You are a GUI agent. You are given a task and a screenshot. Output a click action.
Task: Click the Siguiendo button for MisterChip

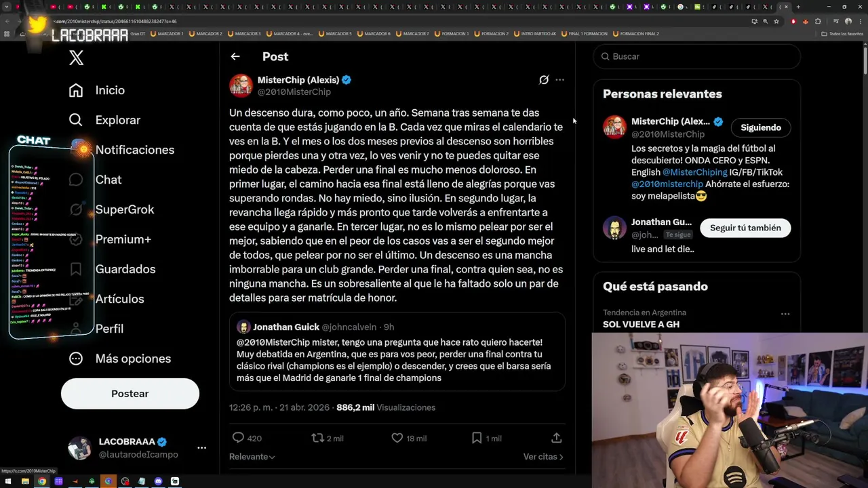pyautogui.click(x=761, y=127)
